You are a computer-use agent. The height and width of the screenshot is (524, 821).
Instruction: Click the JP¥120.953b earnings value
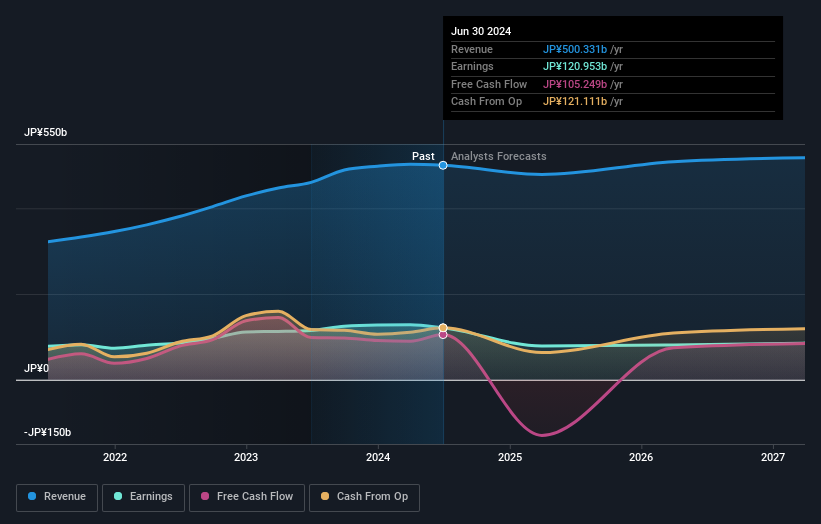point(575,66)
